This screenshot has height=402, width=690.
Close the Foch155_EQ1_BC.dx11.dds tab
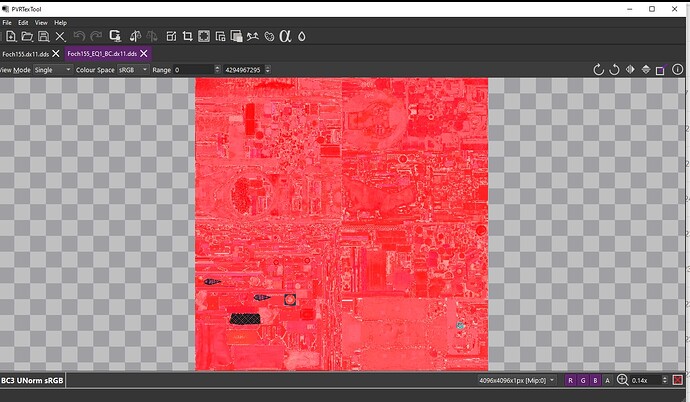point(143,54)
